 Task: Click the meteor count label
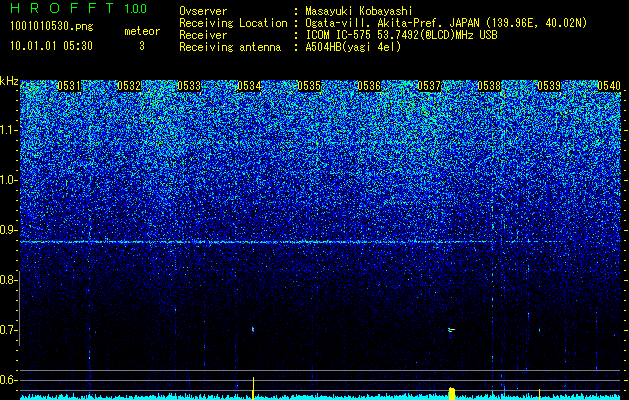[x=142, y=31]
